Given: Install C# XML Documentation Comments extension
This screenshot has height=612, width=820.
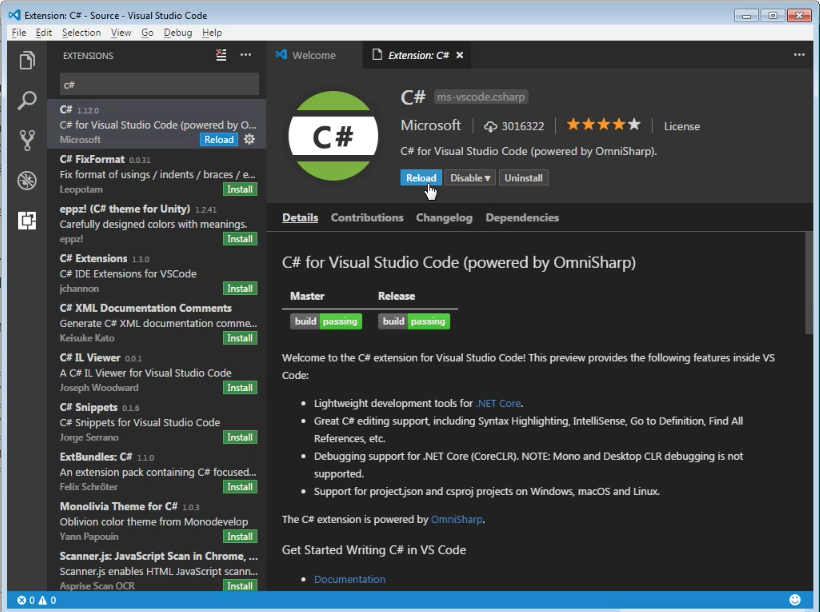Looking at the screenshot, I should 240,338.
